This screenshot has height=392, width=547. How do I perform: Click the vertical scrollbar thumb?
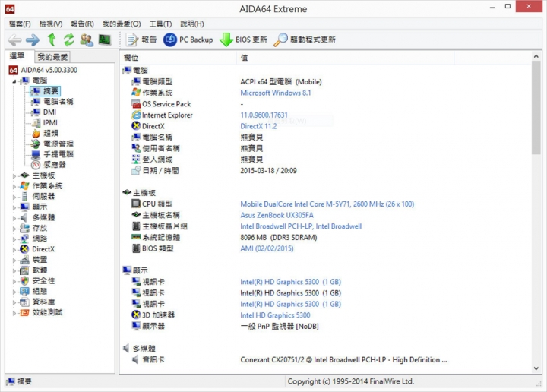[x=536, y=108]
